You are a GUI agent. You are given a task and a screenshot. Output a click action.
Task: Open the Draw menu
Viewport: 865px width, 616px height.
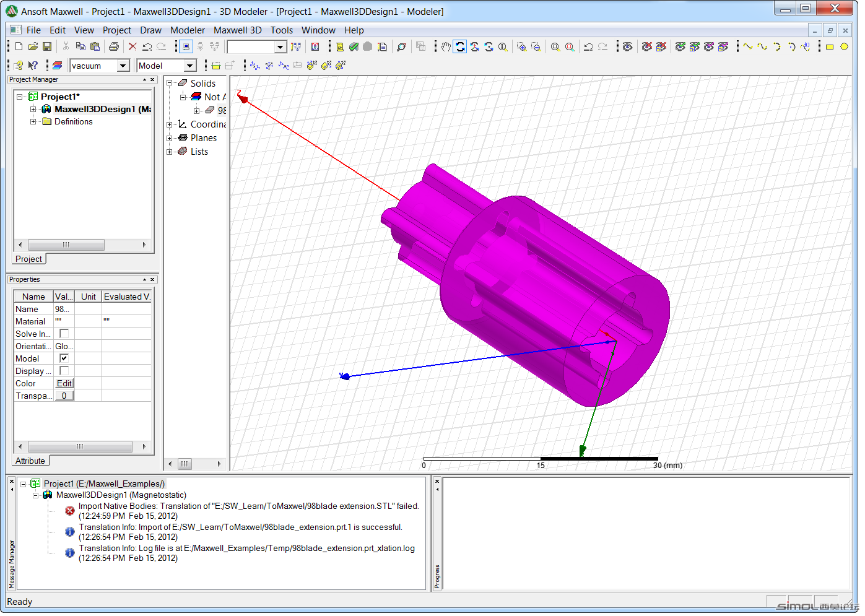[x=150, y=30]
